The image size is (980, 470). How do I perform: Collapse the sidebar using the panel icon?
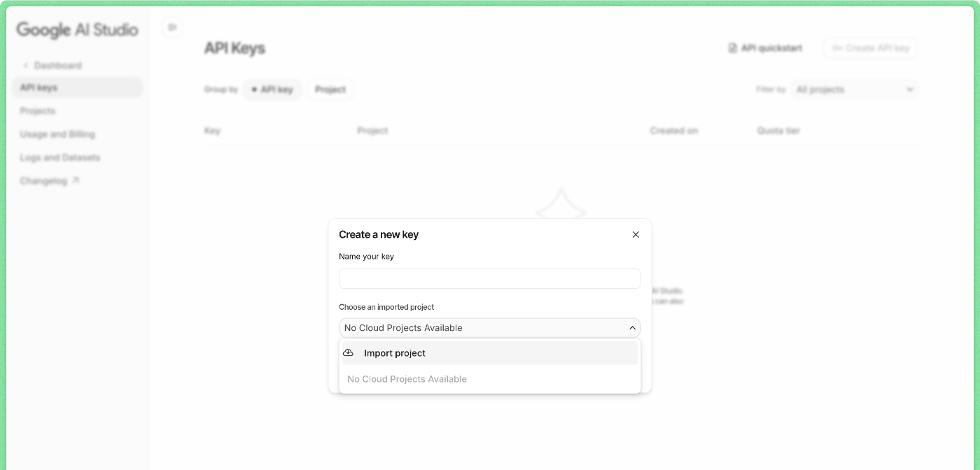pyautogui.click(x=171, y=27)
